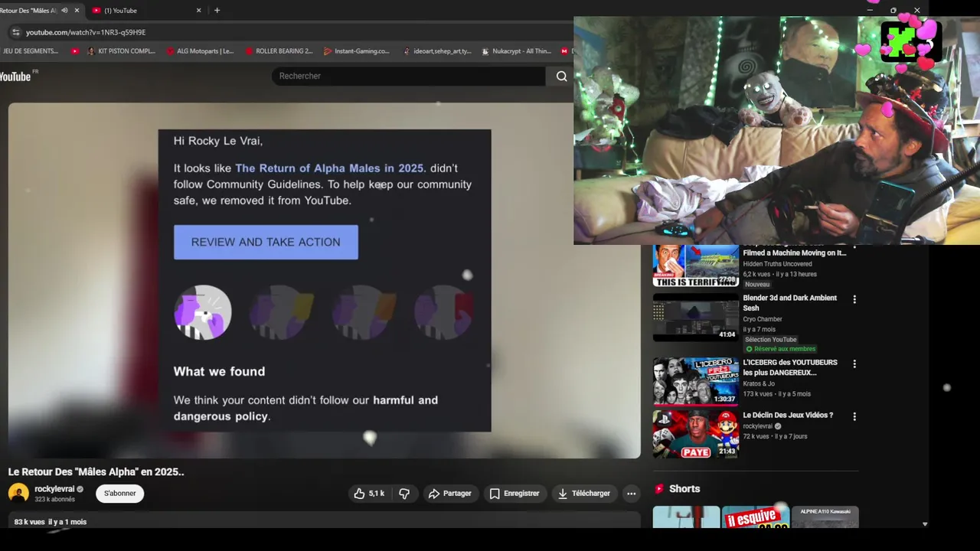Open the JEU DE SEGMENTS bookmark
The image size is (980, 551).
(x=29, y=51)
